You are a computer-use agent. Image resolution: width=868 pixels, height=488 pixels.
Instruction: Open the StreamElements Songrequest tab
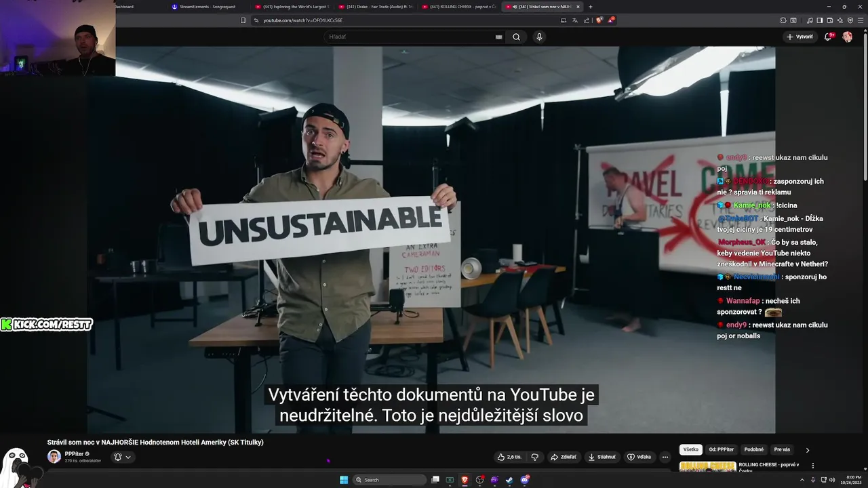[207, 7]
